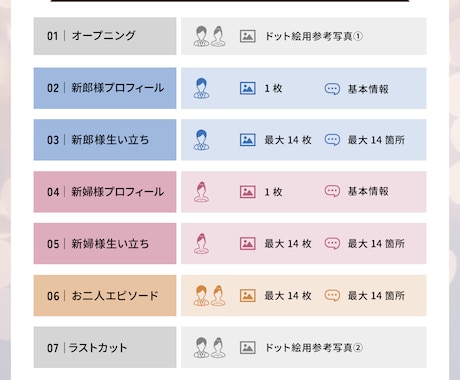Click the pink speech bubble icon in the 新婦様生い立ち row
Screen dimensions: 460x380
(x=332, y=243)
